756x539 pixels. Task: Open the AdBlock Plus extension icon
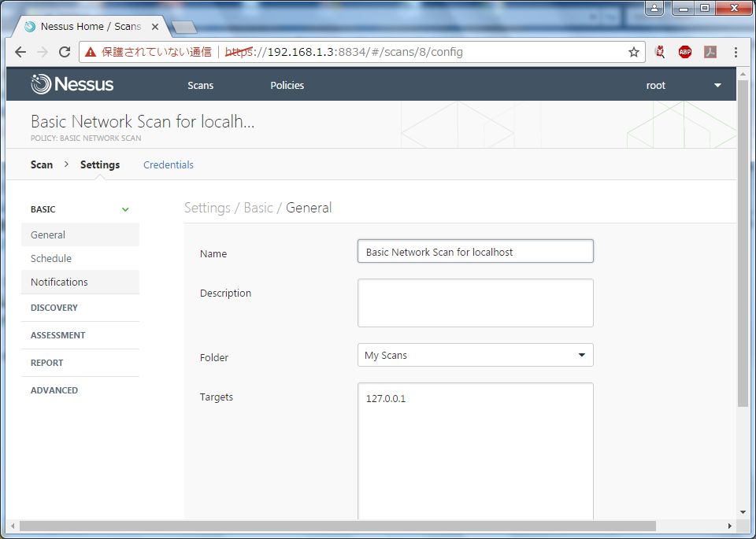pyautogui.click(x=684, y=52)
